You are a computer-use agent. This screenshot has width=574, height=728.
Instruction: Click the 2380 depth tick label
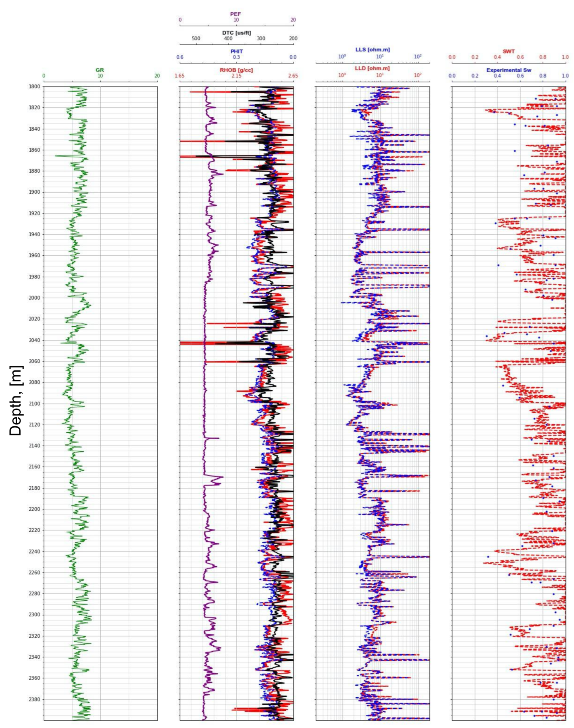(x=35, y=699)
